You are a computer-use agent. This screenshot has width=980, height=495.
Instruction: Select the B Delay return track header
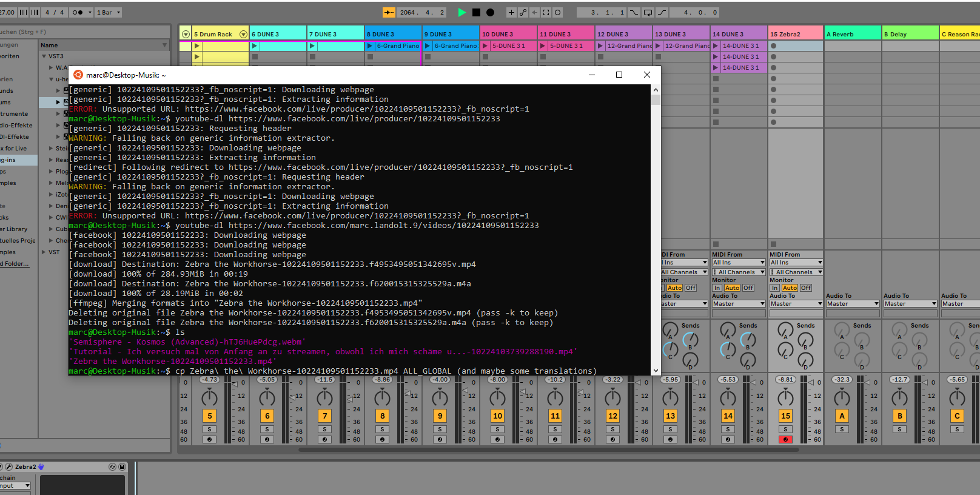[x=910, y=34]
